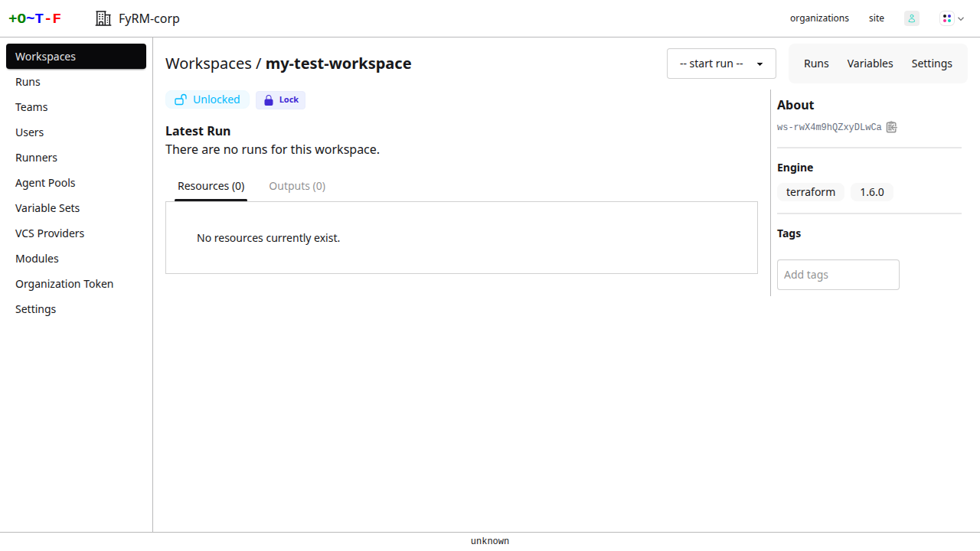
Task: Click the organizations link in header
Action: pyautogui.click(x=819, y=18)
